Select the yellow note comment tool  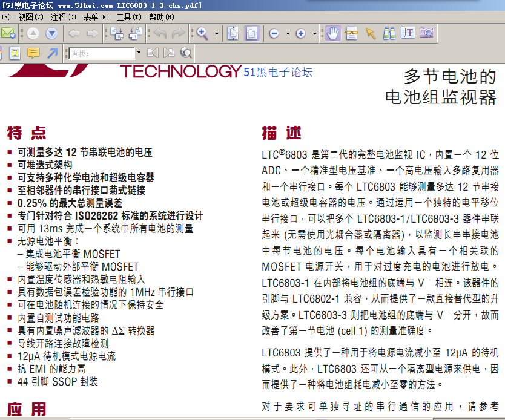pos(34,53)
